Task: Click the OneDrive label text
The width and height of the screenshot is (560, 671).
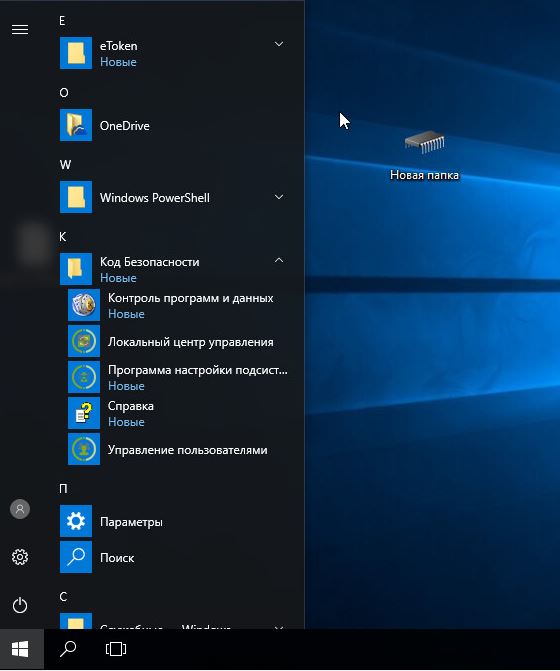Action: (124, 125)
